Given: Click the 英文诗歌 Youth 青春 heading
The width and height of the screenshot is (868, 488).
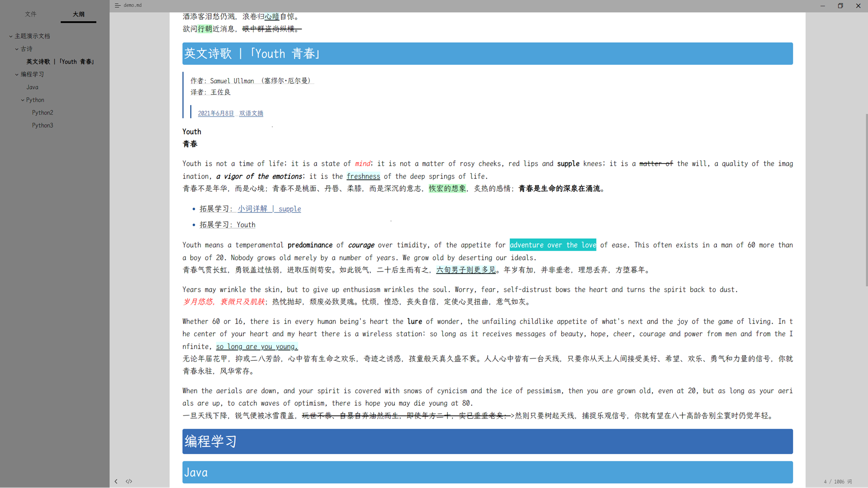Looking at the screenshot, I should tap(488, 54).
